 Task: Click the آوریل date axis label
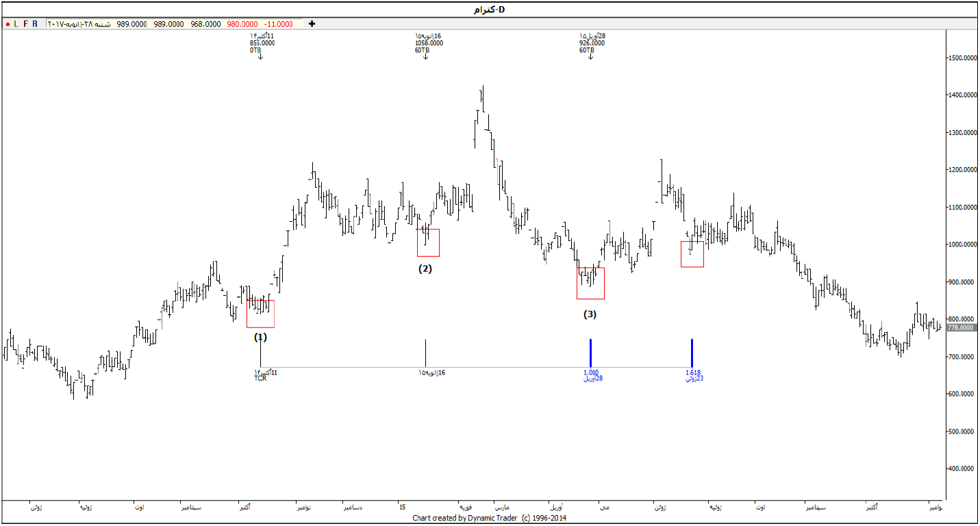point(557,508)
